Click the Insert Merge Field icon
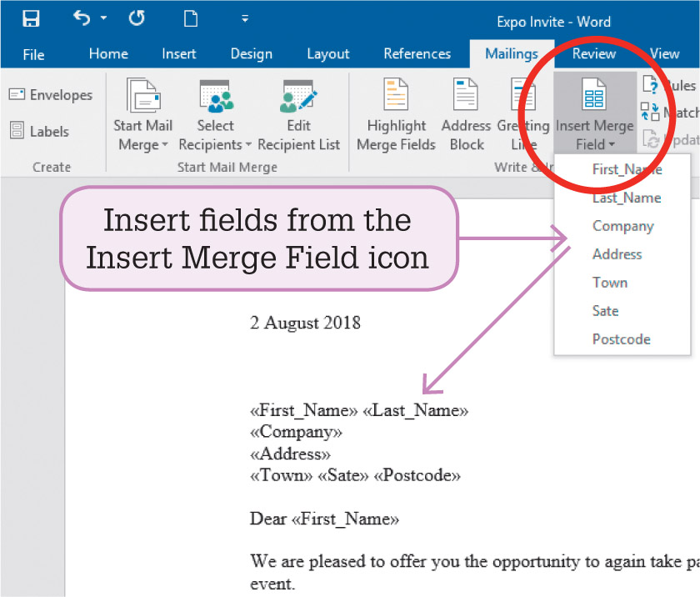The image size is (700, 597). tap(593, 93)
